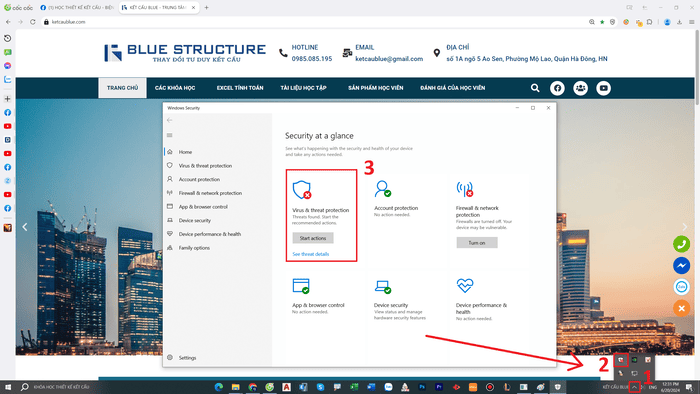Open ĐÁNH GIÁ CỦA HỌC VIÊN menu
Viewport: 700px width, 394px height.
pyautogui.click(x=452, y=88)
